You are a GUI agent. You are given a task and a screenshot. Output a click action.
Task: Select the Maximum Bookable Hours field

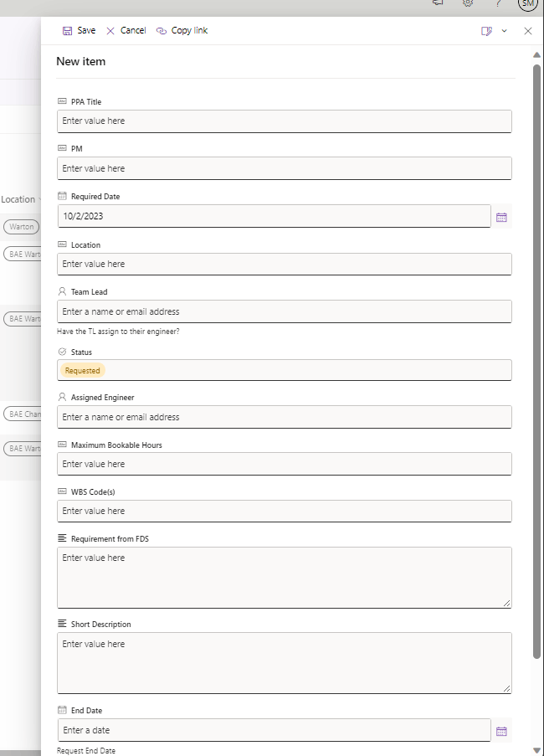284,464
